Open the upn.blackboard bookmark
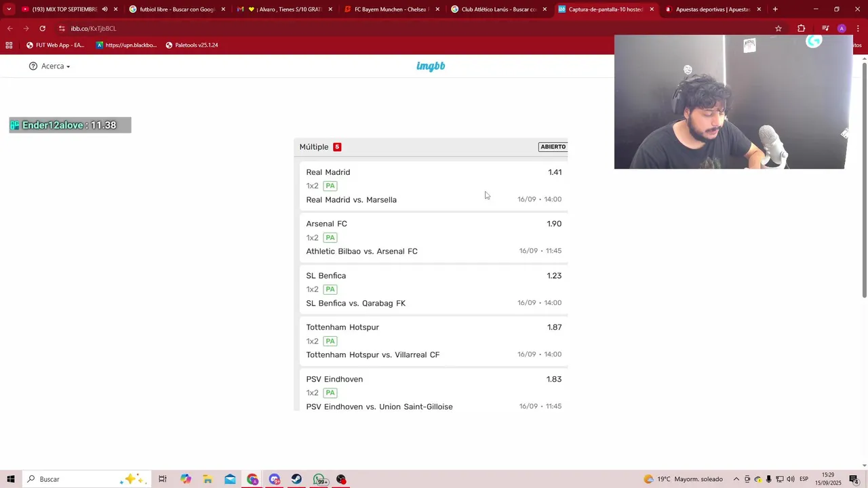Viewport: 868px width, 488px height. pyautogui.click(x=127, y=45)
